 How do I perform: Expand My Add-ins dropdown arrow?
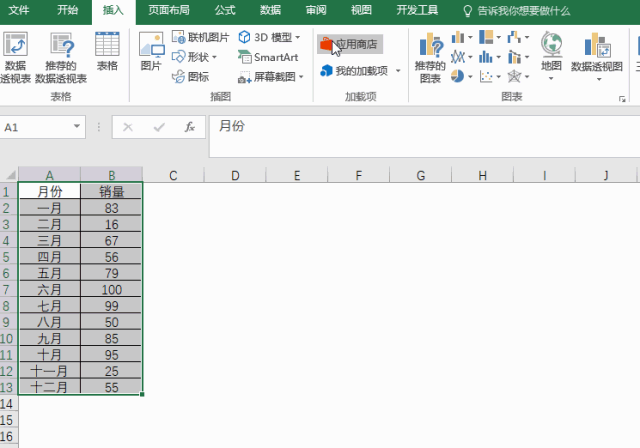pyautogui.click(x=398, y=71)
